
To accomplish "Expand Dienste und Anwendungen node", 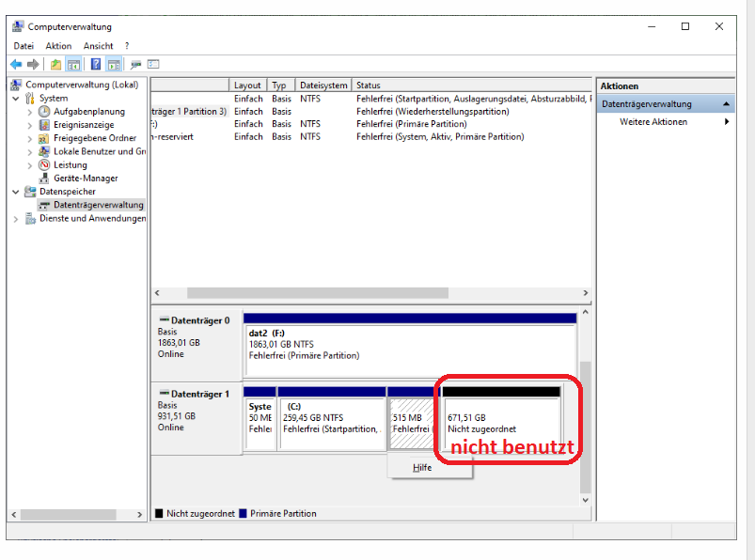I will 15,219.
